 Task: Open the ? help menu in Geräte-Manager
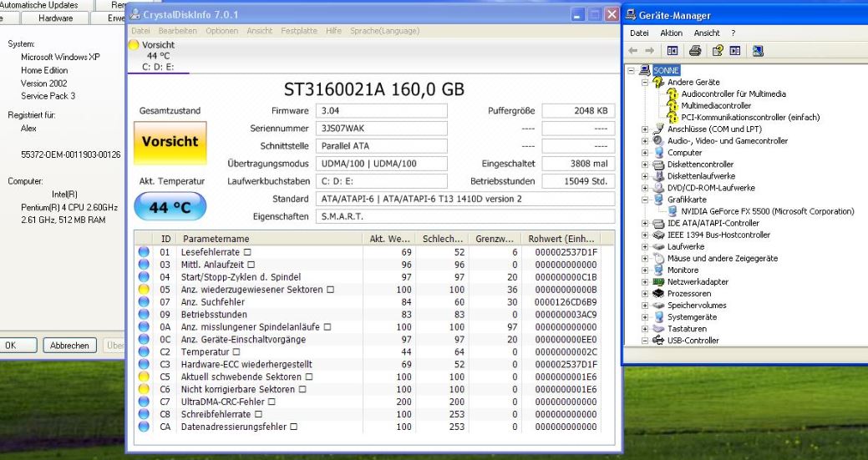(x=733, y=33)
